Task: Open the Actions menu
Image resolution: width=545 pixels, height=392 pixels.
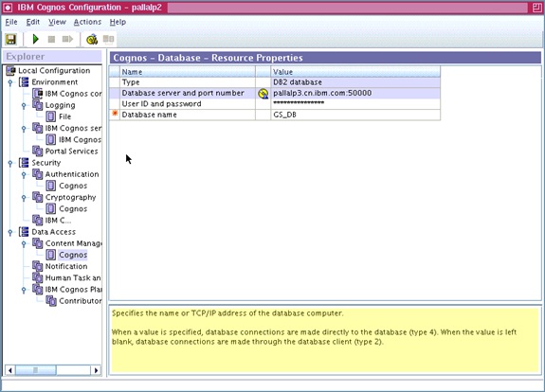Action: tap(87, 22)
